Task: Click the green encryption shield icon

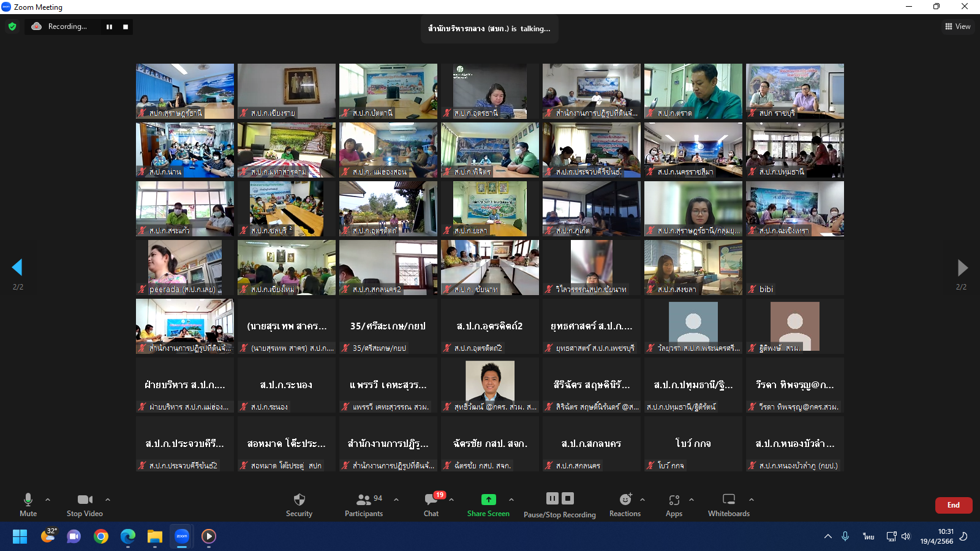Action: pos(12,26)
